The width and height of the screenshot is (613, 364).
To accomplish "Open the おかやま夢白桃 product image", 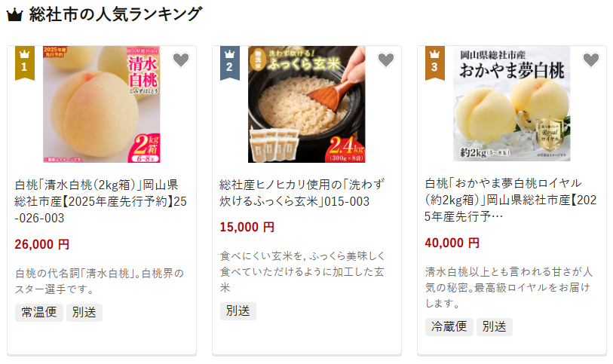I will pos(511,103).
